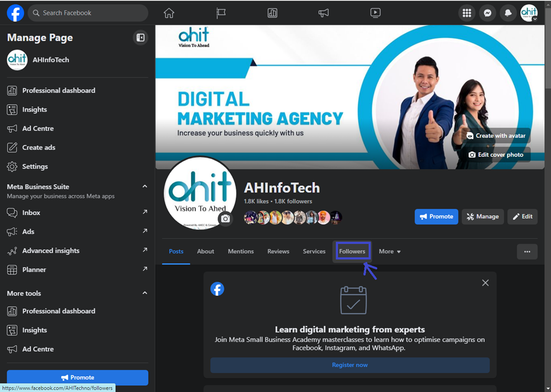Image resolution: width=551 pixels, height=392 pixels.
Task: Switch to the Mentions tab
Action: coord(241,251)
